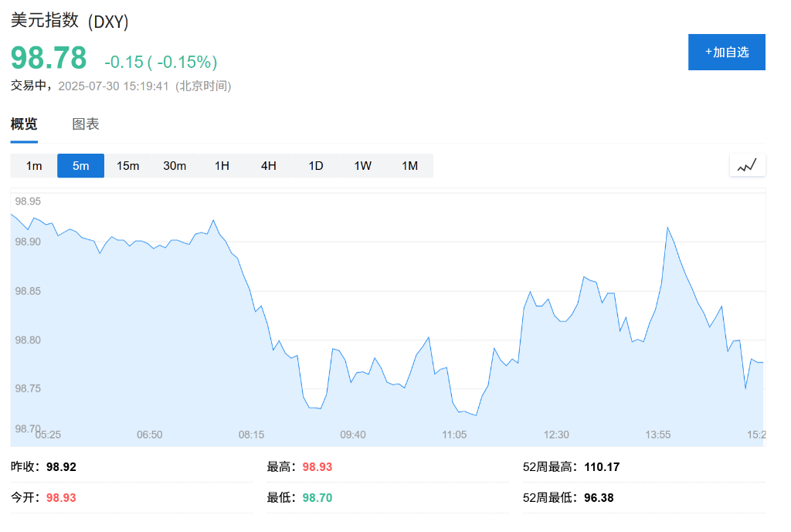The height and width of the screenshot is (532, 791).
Task: Choose the 15m interval
Action: pos(127,166)
